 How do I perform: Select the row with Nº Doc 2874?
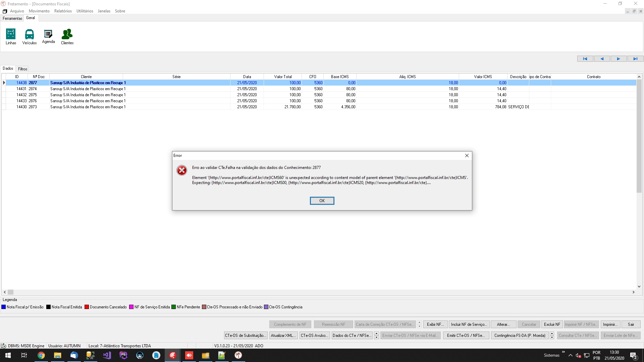(x=319, y=89)
